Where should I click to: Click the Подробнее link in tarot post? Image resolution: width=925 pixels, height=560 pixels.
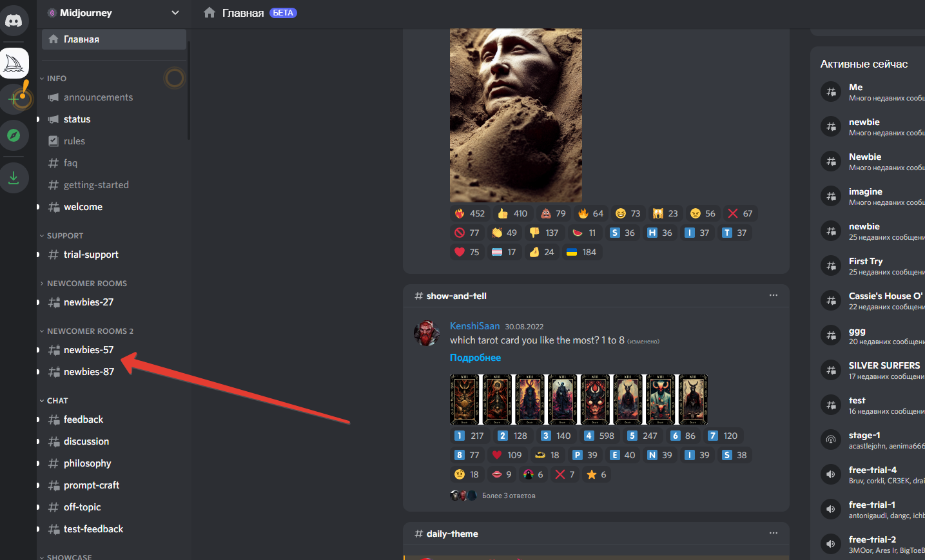point(475,358)
